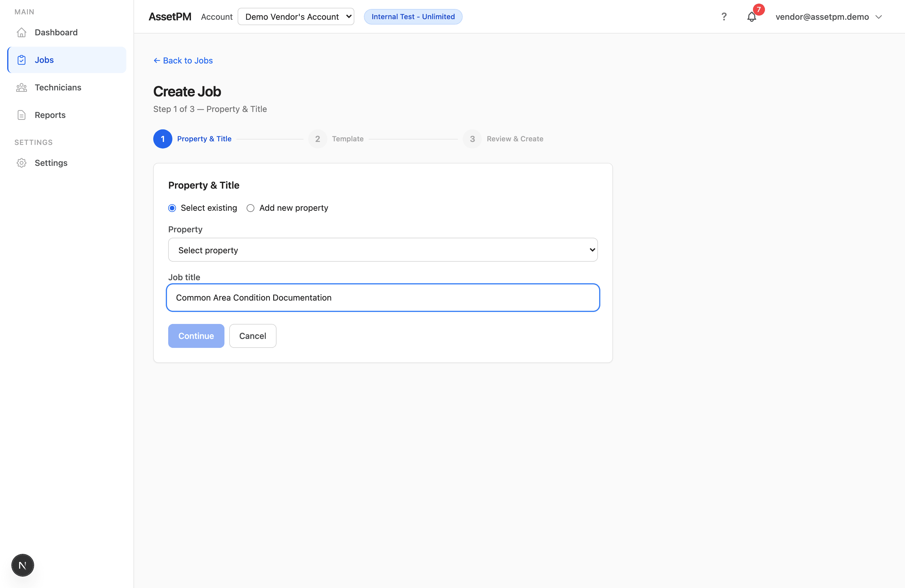Go to step 3 Review & Create
Viewport: 905px width, 588px height.
tap(472, 139)
